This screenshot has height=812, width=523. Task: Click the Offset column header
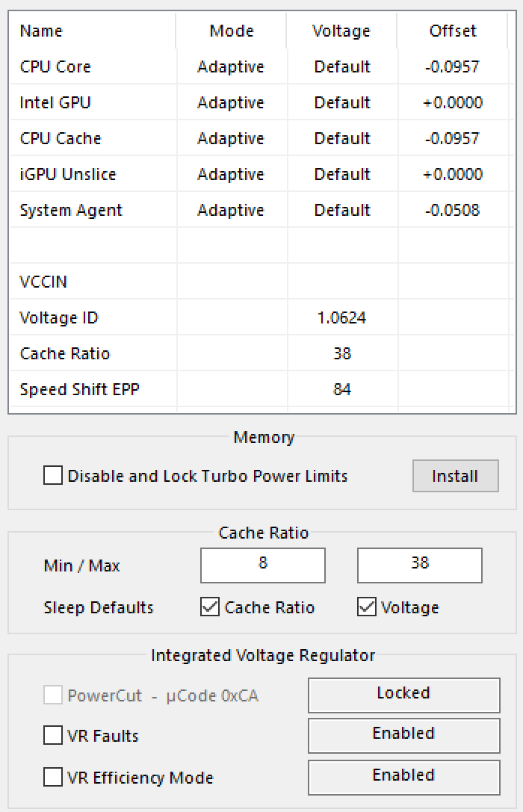(x=453, y=31)
